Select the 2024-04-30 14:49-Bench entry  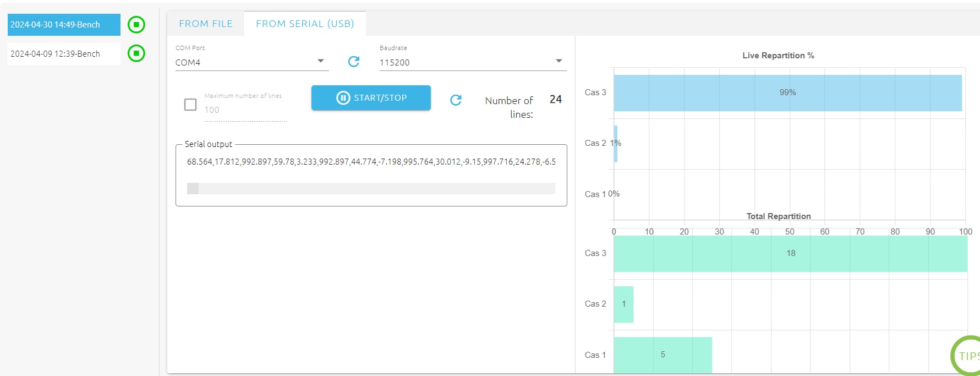coord(64,25)
